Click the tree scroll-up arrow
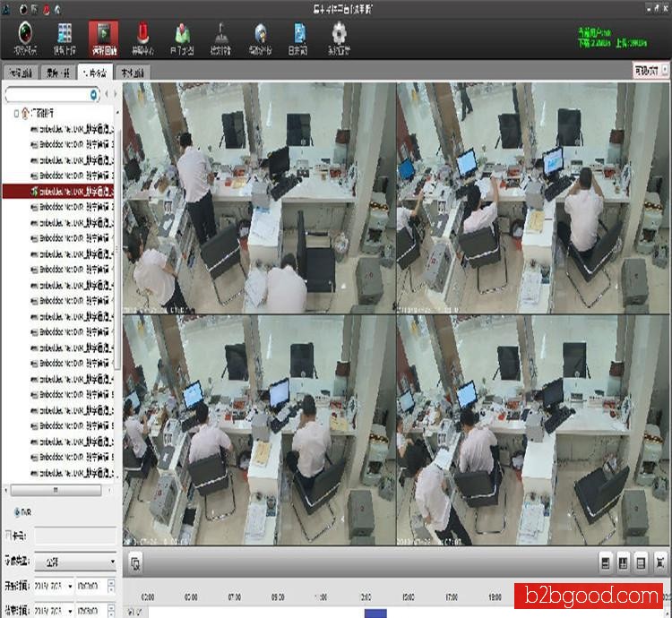Screen dimensions: 672x618 click(117, 113)
